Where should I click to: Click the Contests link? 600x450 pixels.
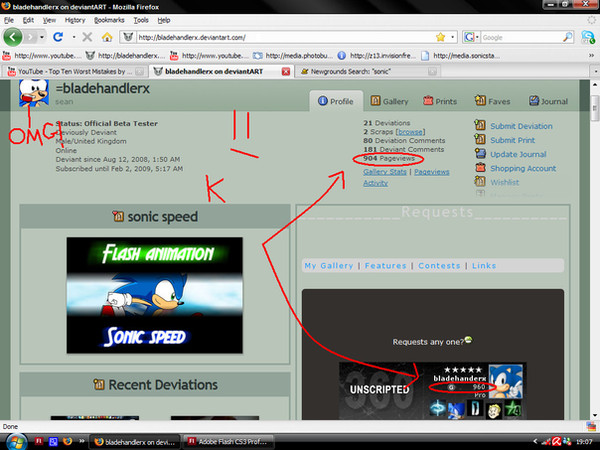click(439, 266)
